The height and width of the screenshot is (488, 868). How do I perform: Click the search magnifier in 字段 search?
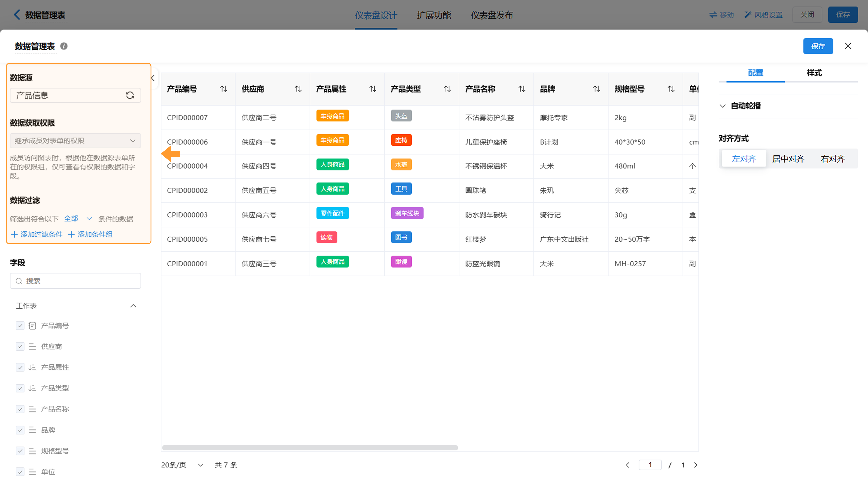coord(19,281)
